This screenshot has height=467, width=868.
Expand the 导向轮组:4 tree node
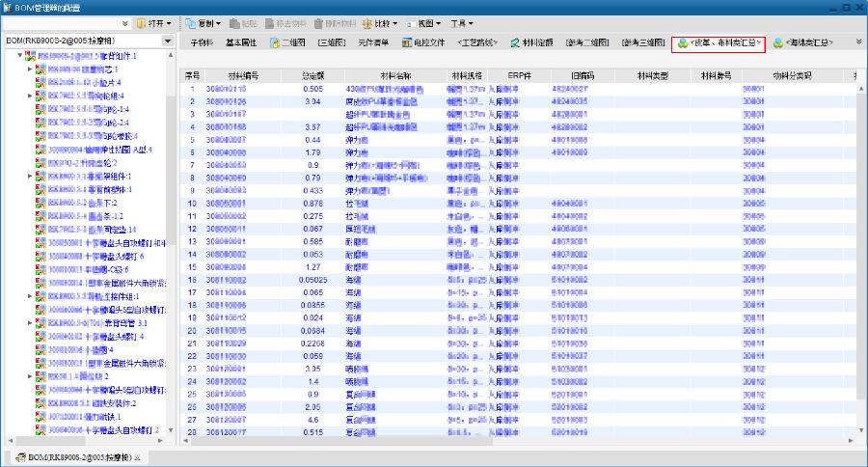click(x=29, y=96)
